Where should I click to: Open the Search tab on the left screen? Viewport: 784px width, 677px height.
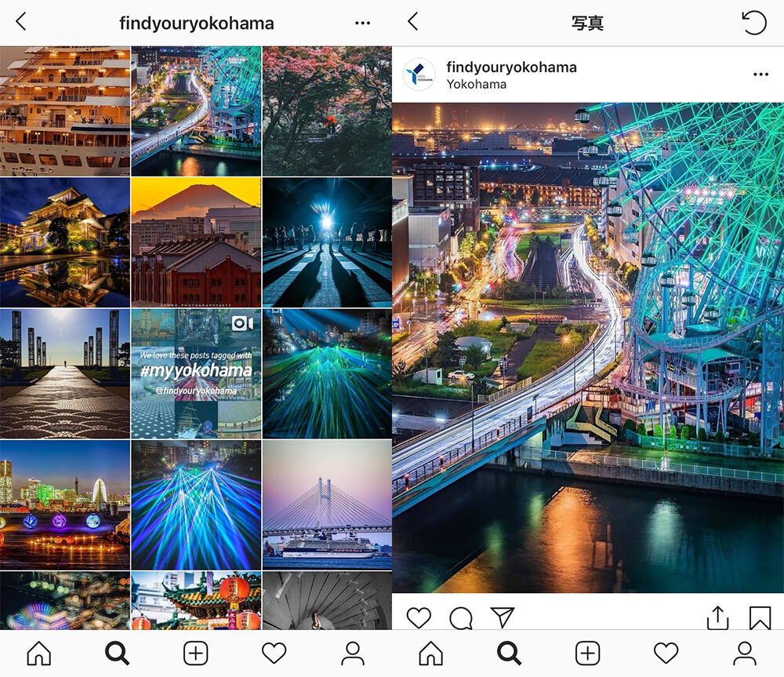click(117, 653)
